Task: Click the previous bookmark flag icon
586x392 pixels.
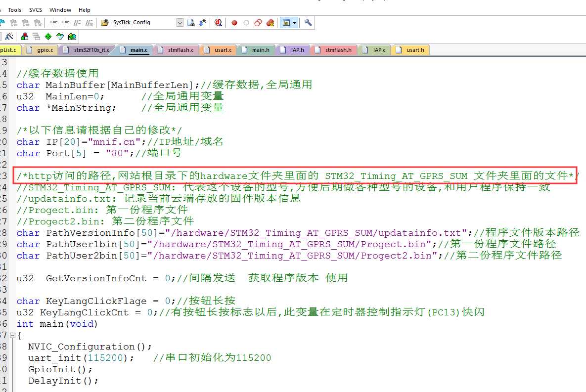Action: click(x=14, y=23)
